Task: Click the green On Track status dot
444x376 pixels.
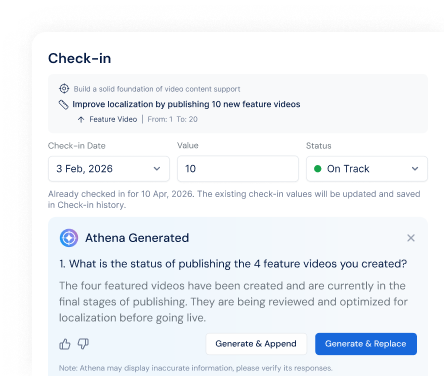Action: (318, 169)
